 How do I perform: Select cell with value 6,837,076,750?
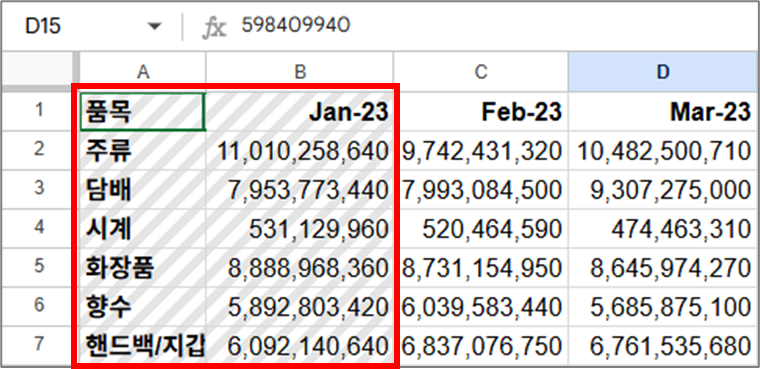[x=480, y=346]
